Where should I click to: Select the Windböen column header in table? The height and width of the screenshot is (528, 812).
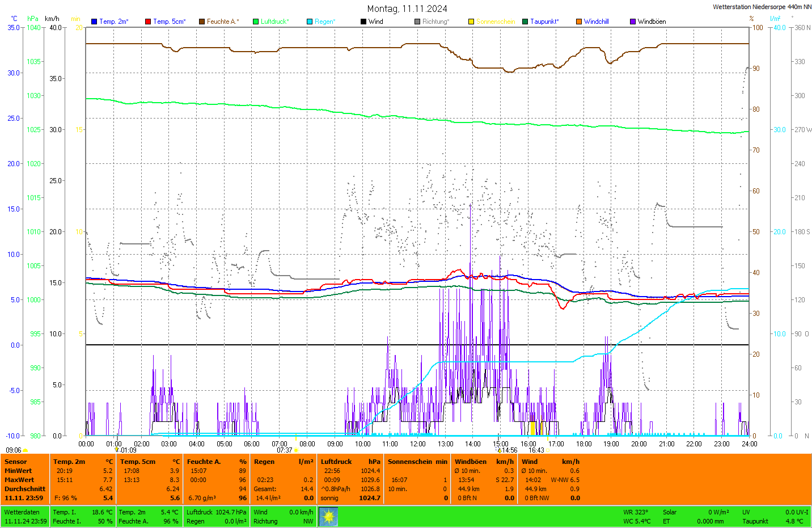point(471,462)
